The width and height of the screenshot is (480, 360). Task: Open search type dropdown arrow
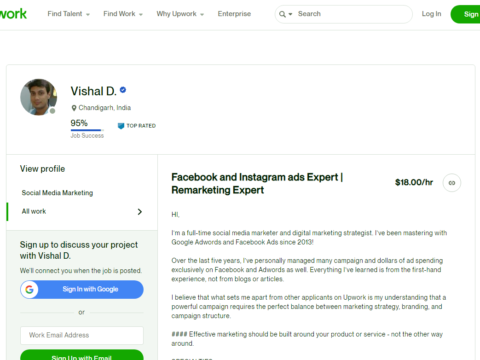point(290,14)
